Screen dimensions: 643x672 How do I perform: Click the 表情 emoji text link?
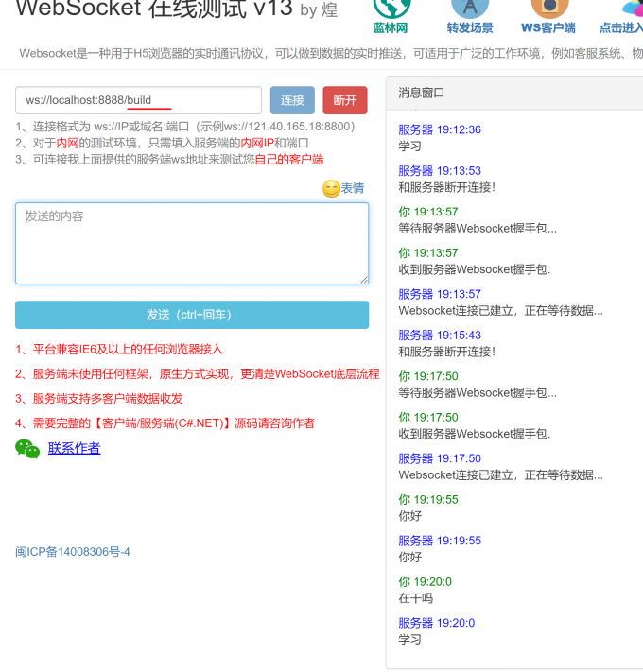point(353,188)
